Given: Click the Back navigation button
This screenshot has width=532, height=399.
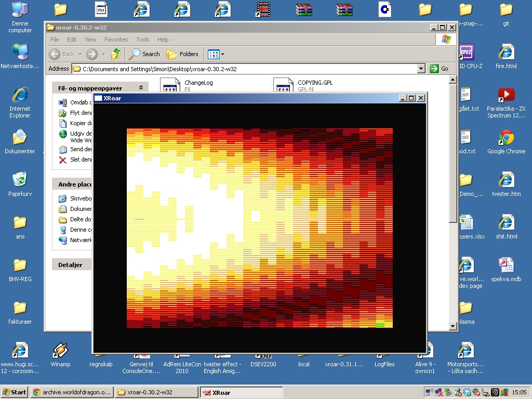Looking at the screenshot, I should [x=62, y=54].
